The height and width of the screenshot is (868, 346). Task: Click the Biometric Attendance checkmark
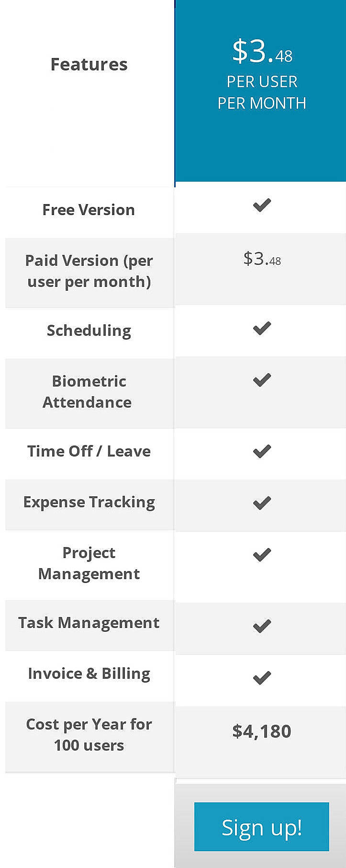click(261, 379)
